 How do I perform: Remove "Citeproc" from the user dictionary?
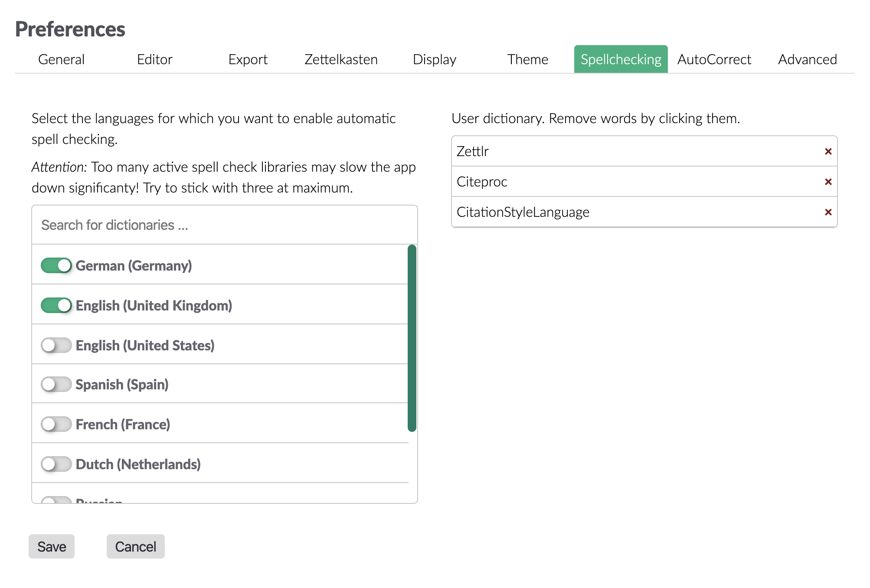tap(827, 182)
